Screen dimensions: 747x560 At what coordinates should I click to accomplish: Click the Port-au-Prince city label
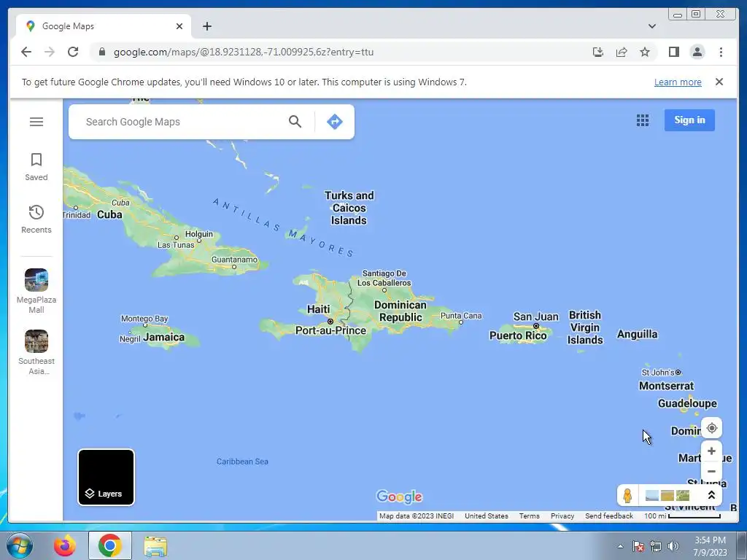(330, 330)
